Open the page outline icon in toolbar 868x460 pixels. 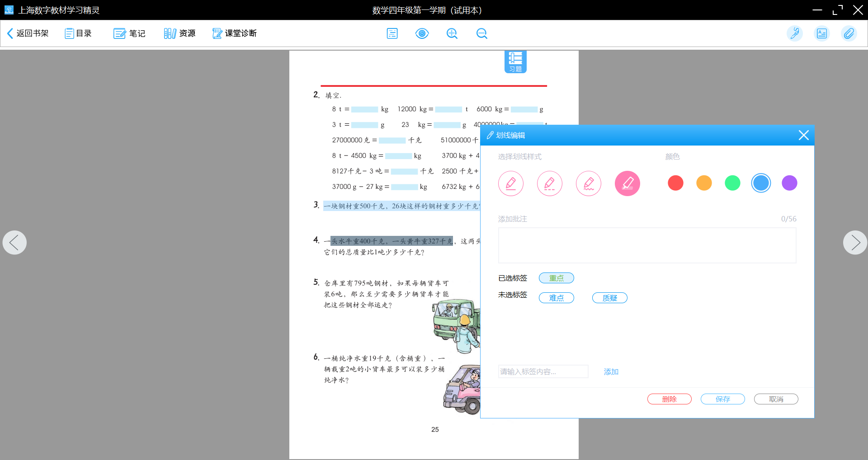(x=392, y=33)
